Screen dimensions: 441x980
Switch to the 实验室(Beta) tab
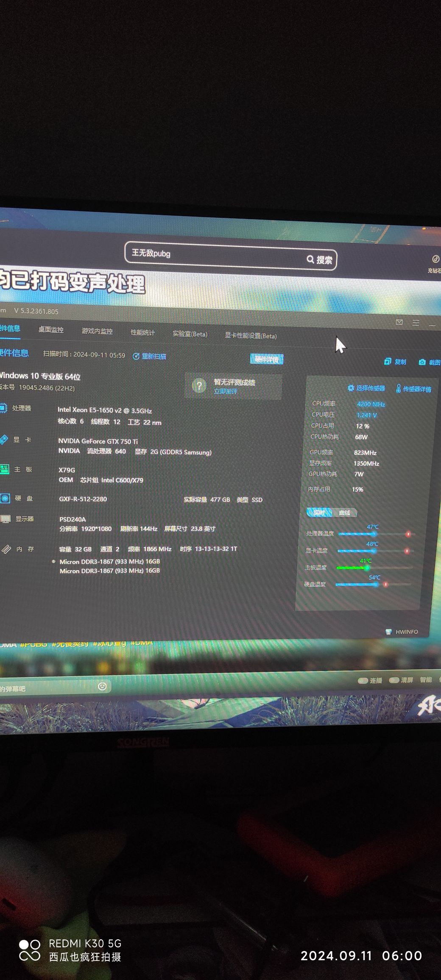(190, 334)
